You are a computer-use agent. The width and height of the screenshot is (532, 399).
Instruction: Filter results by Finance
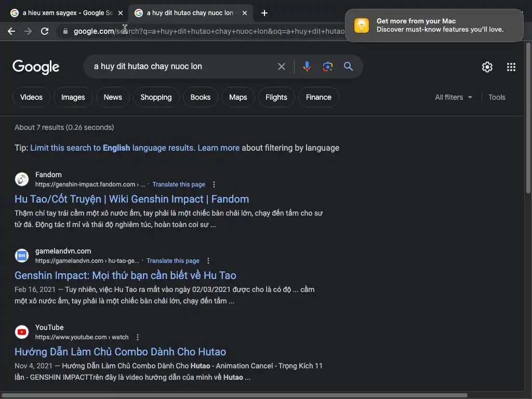[x=318, y=97]
